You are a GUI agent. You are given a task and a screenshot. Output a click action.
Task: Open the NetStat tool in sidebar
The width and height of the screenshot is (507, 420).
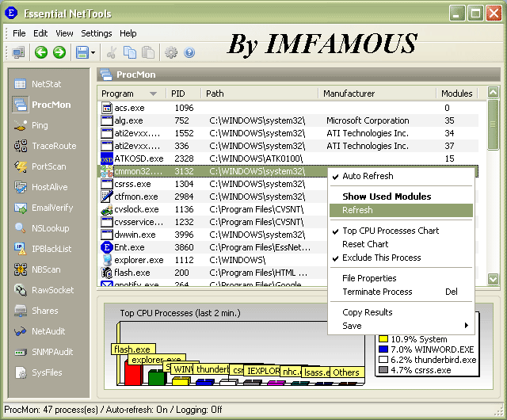point(38,84)
